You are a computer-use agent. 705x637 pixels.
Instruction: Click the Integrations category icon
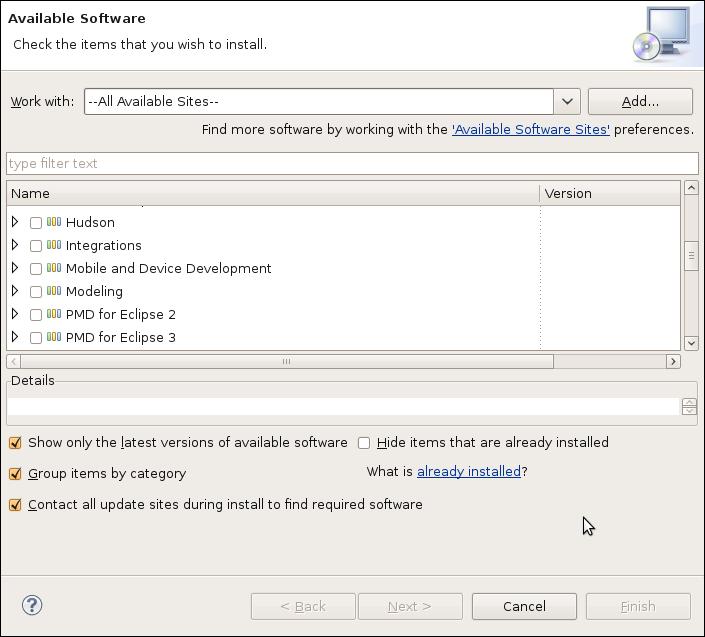coord(54,245)
